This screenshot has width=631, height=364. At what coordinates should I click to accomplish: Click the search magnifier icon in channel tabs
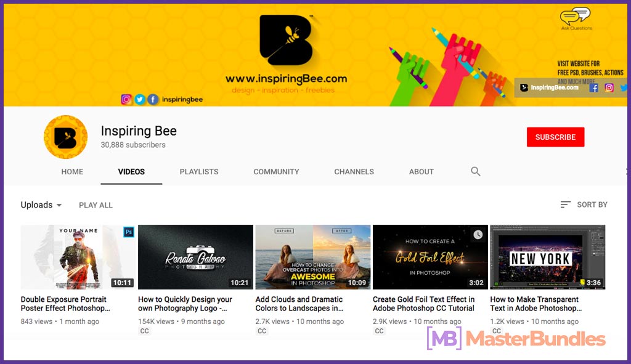pyautogui.click(x=475, y=171)
